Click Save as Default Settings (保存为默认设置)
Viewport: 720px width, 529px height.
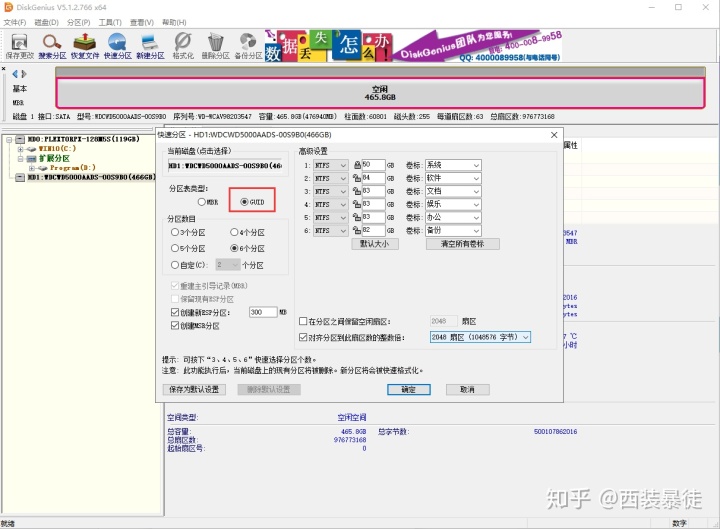point(194,389)
